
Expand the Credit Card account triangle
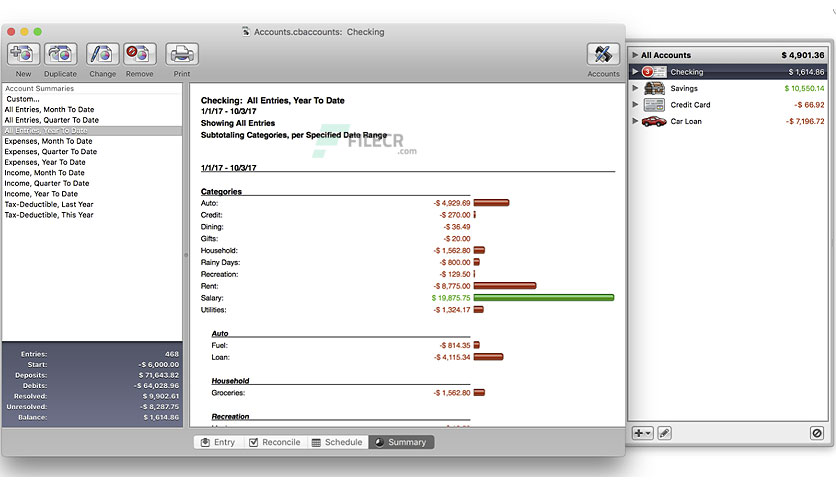click(635, 104)
